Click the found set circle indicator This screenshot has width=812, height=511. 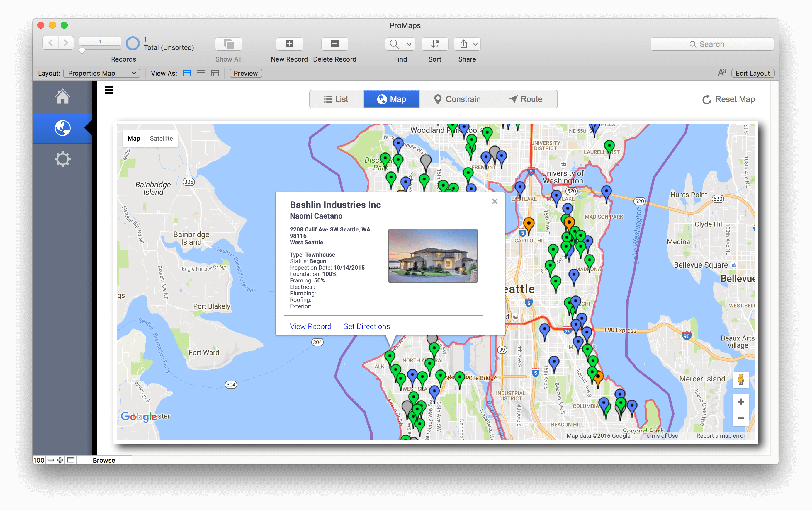(132, 43)
